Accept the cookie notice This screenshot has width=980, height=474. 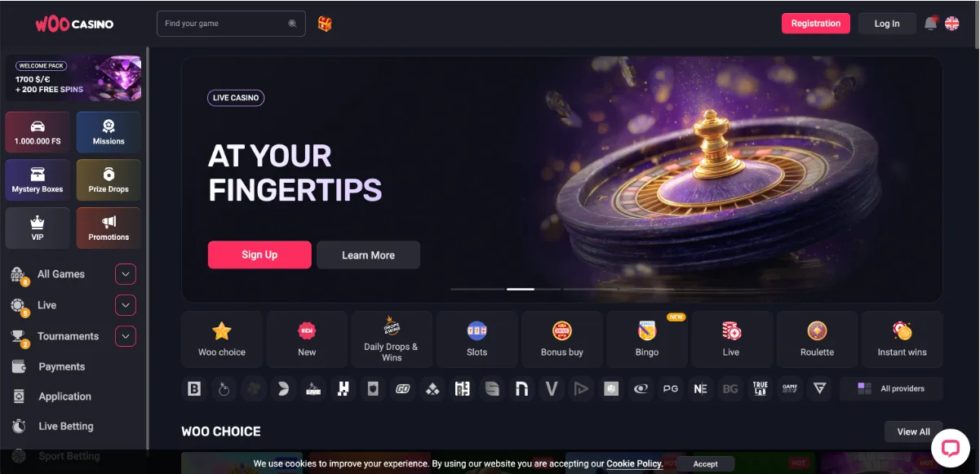[x=706, y=463]
